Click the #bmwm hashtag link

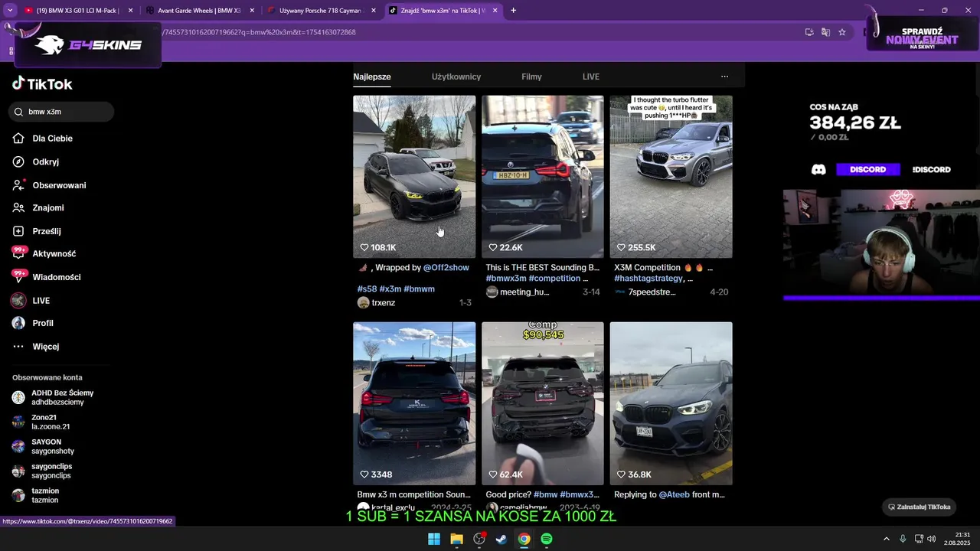pos(420,289)
